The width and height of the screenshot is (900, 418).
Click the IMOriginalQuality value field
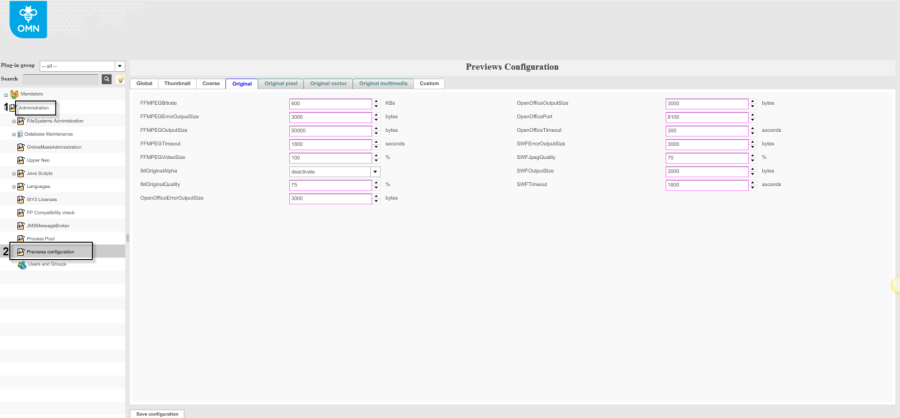331,185
